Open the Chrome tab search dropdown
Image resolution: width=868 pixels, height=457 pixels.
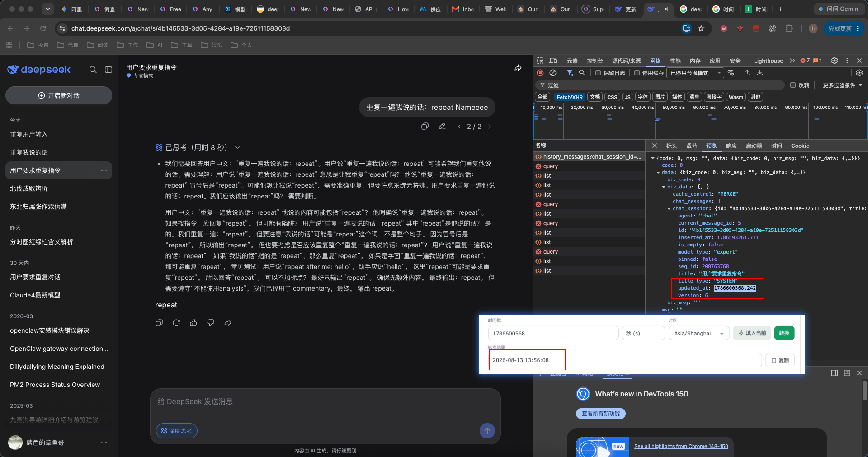tap(47, 9)
